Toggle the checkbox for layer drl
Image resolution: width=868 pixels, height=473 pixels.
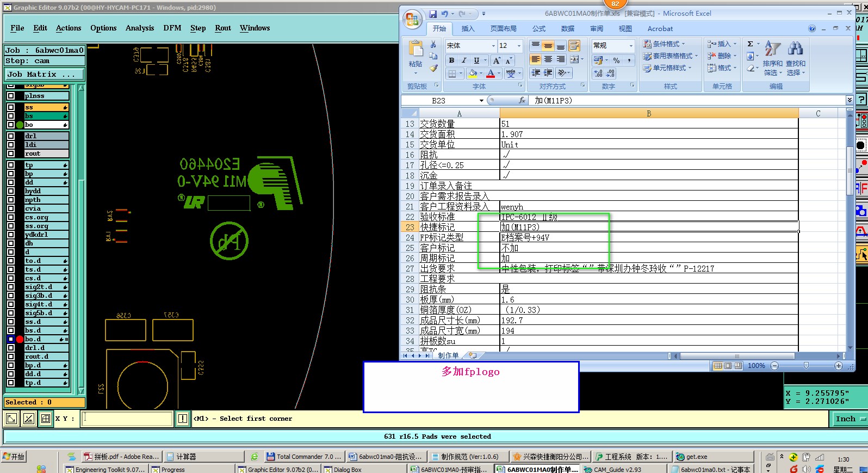coord(11,136)
